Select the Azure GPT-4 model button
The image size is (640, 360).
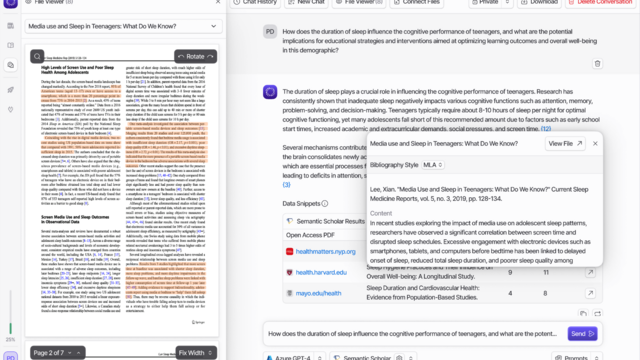(289, 358)
